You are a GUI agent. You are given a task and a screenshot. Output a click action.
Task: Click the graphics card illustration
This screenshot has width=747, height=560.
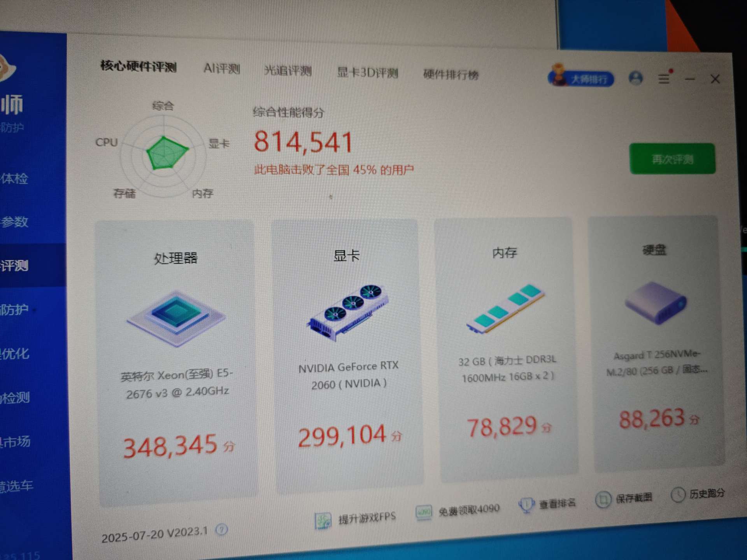(x=347, y=312)
